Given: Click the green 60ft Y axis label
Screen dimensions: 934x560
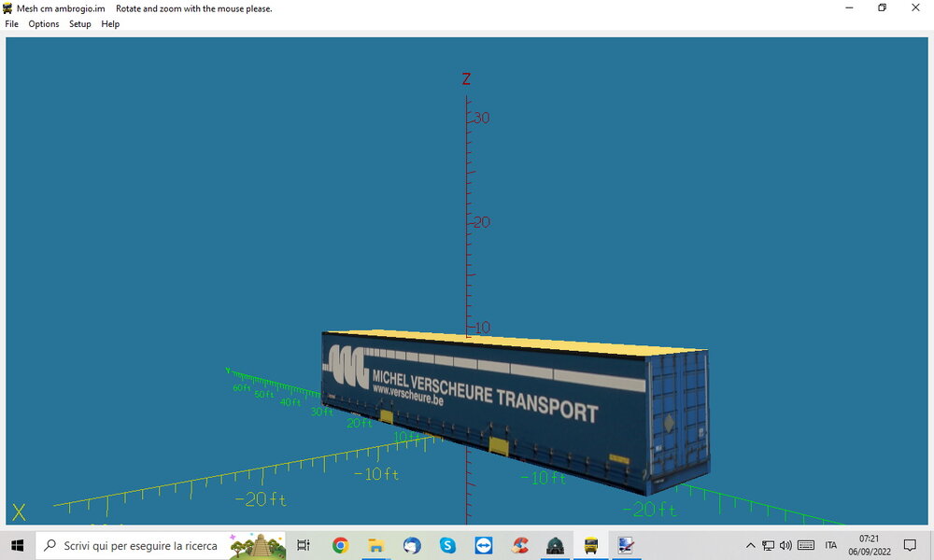Looking at the screenshot, I should pos(242,388).
